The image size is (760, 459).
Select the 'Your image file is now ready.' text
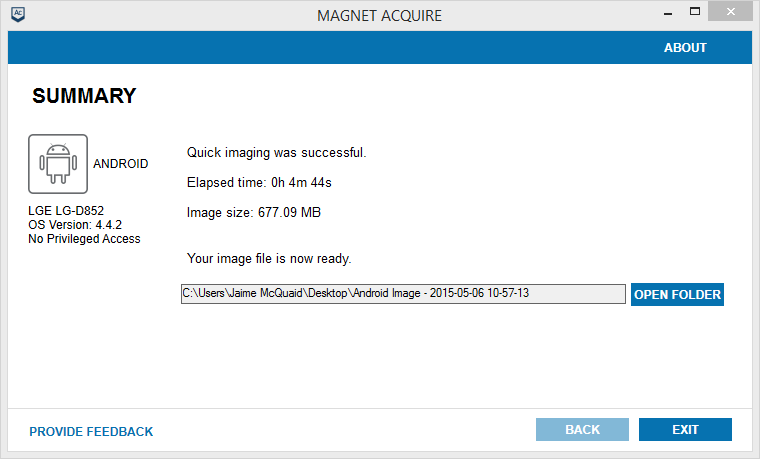click(x=269, y=259)
